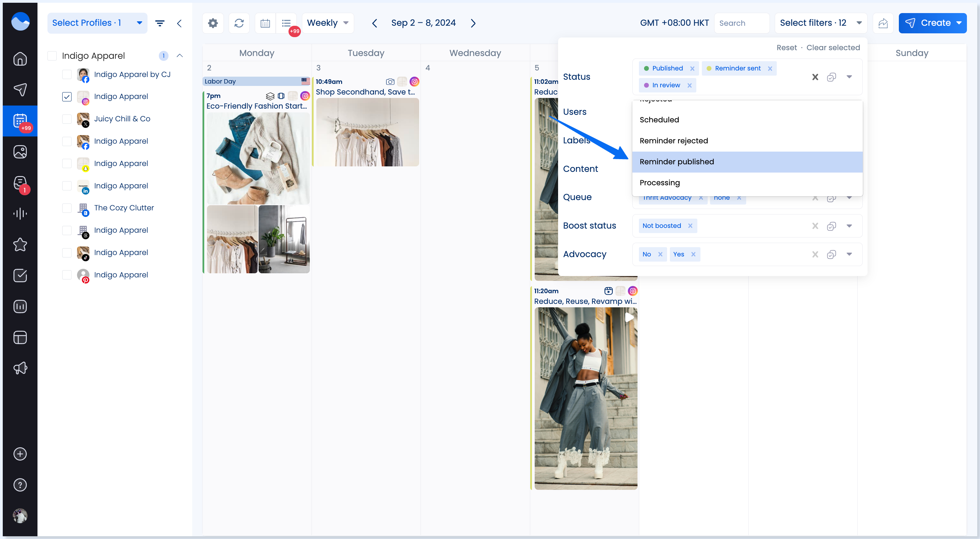Open the media library sidebar icon
The image size is (980, 539).
click(20, 152)
